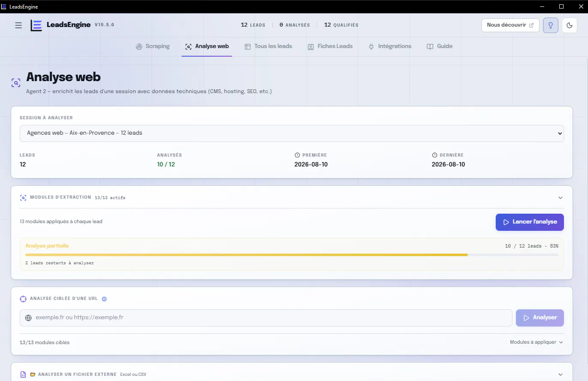The height and width of the screenshot is (381, 588).
Task: Click the LeadsEngine title bar app icon
Action: (4, 6)
